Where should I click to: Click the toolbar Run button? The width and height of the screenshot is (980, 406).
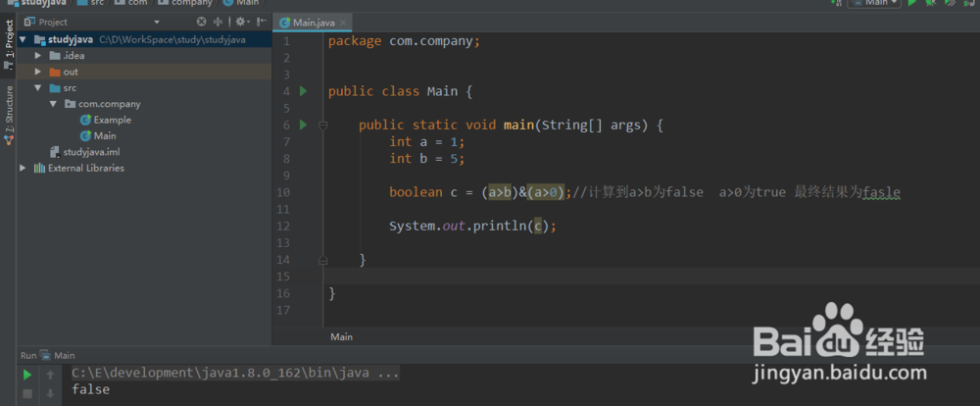click(912, 3)
